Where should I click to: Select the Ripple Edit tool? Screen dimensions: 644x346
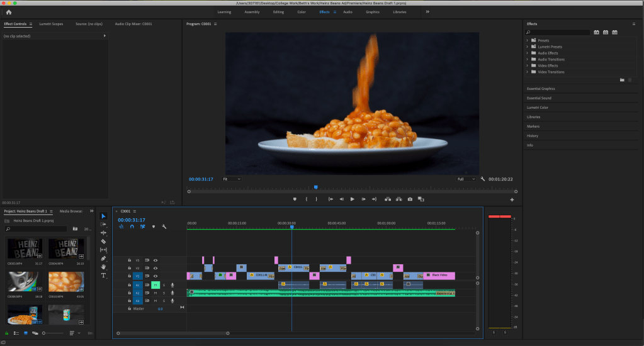click(104, 233)
